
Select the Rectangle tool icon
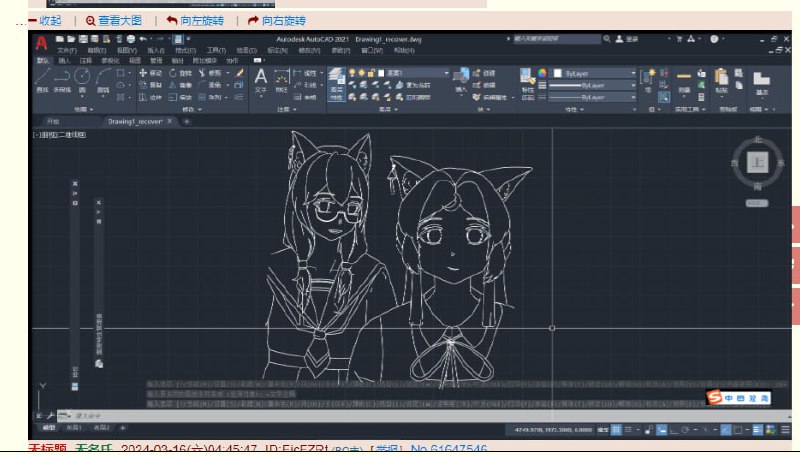click(x=120, y=73)
